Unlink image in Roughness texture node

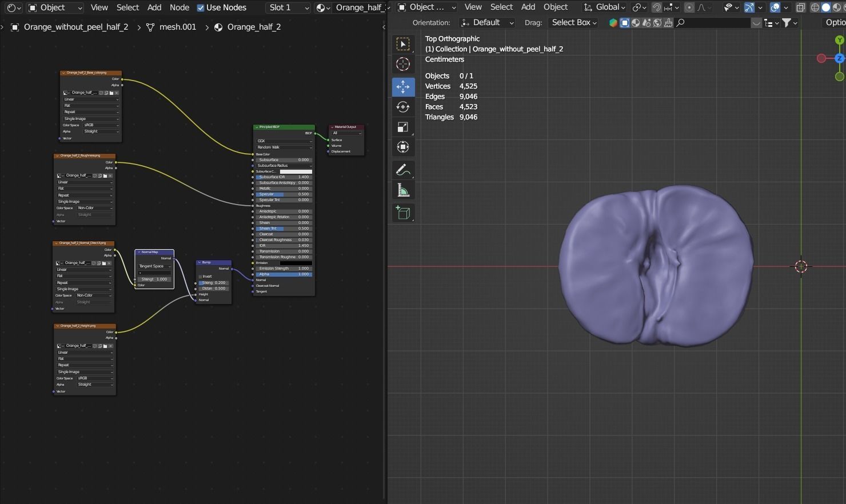tap(110, 175)
